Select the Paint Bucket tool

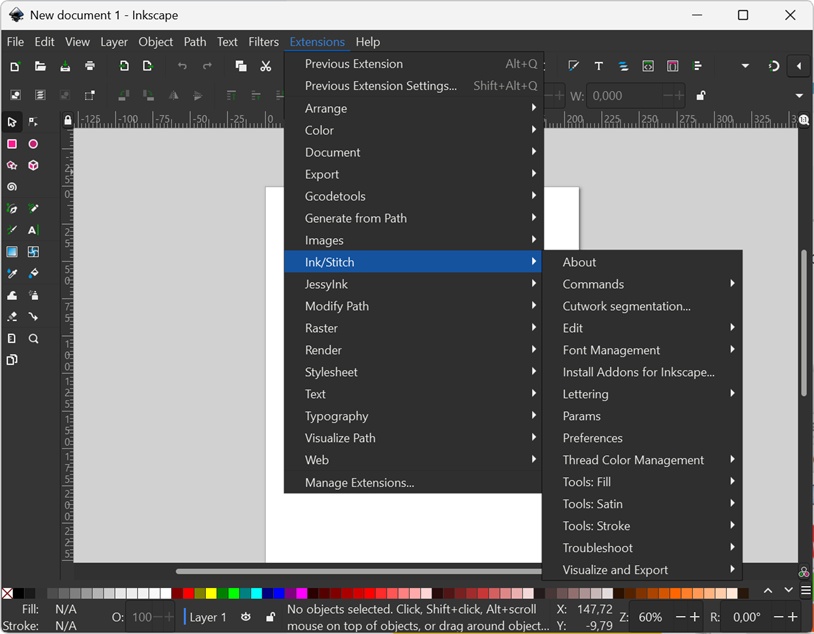coord(33,274)
